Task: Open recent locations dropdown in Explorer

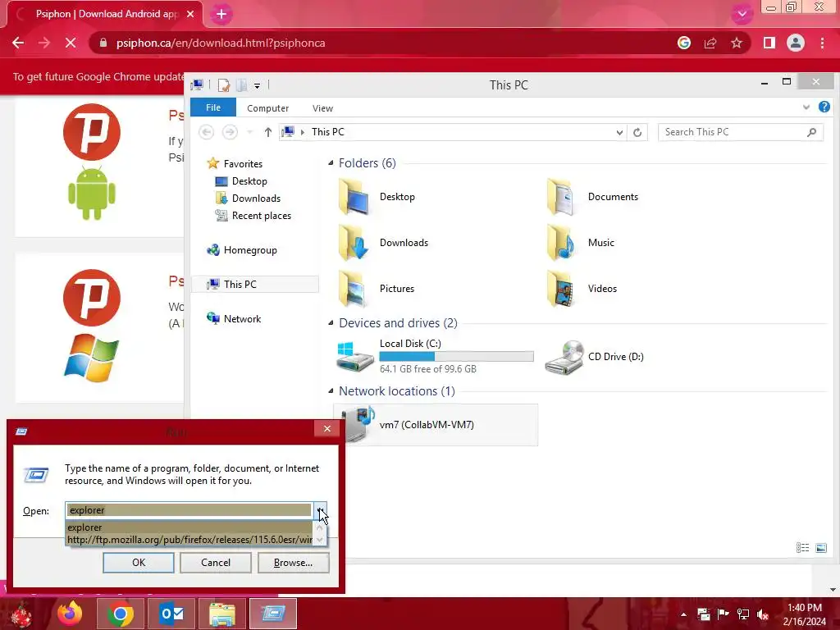Action: coord(249,132)
